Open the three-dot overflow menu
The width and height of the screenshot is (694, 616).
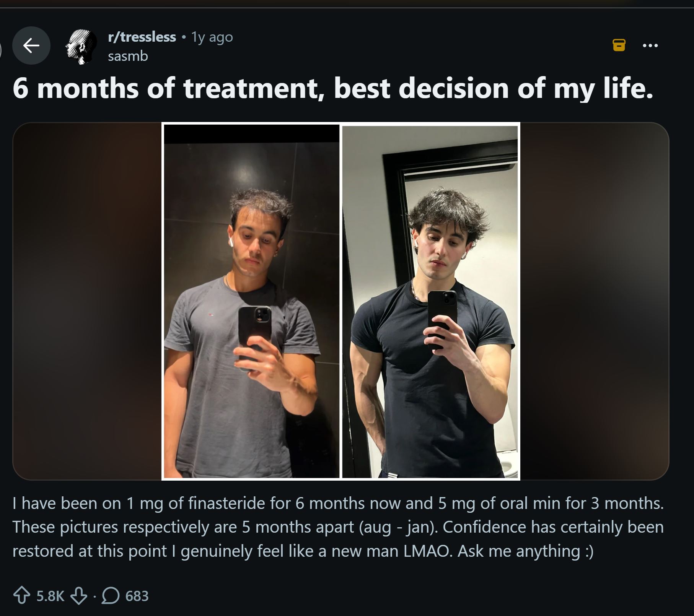click(650, 46)
